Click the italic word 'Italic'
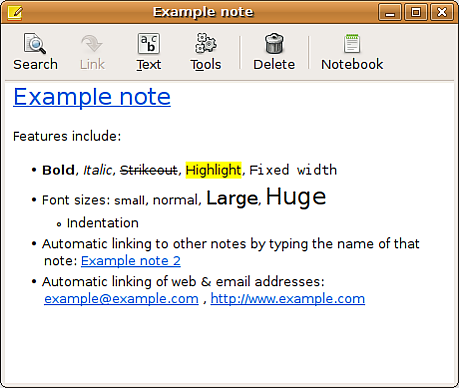Image resolution: width=459 pixels, height=388 pixels. (x=98, y=170)
